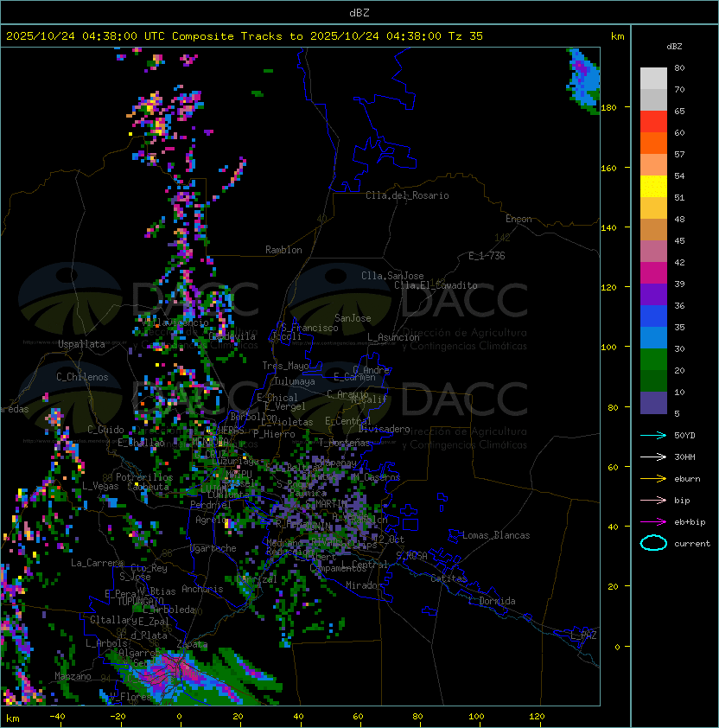Select the bright green 20-30 dBZ swatch

coord(653,360)
